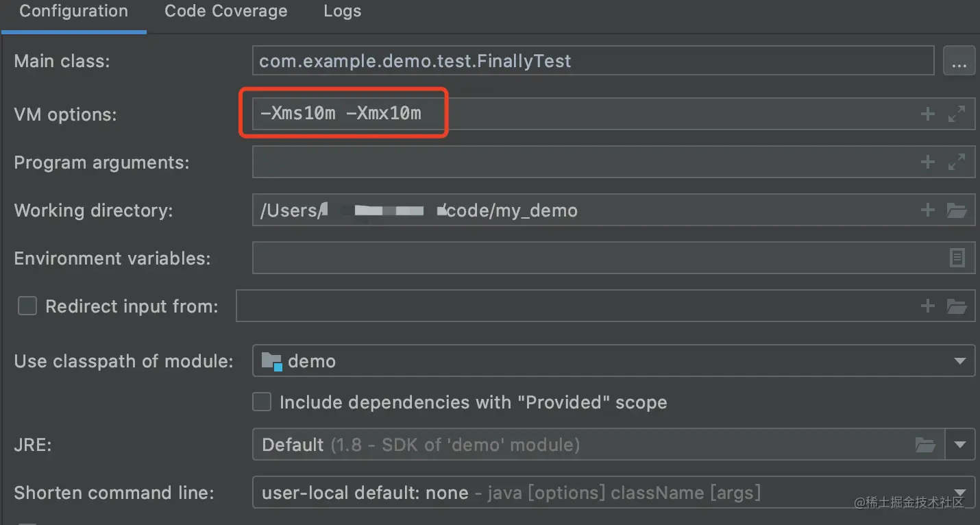
Task: Open Environment variables editor dialog
Action: (x=957, y=258)
